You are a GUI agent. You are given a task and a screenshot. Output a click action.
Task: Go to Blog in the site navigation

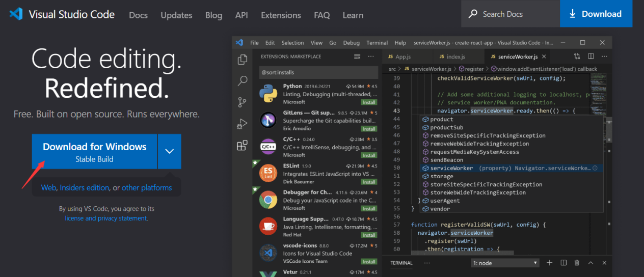click(213, 15)
